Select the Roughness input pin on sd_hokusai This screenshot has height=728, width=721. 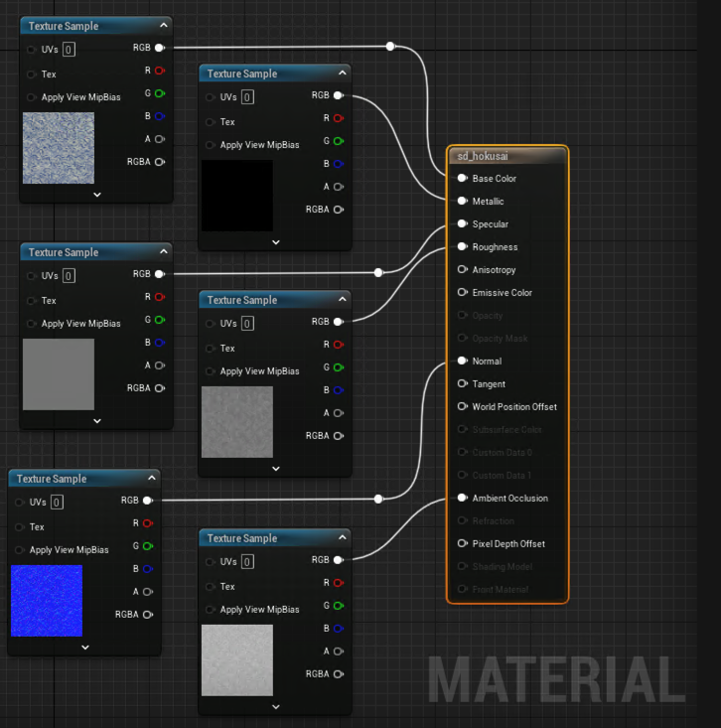point(462,246)
